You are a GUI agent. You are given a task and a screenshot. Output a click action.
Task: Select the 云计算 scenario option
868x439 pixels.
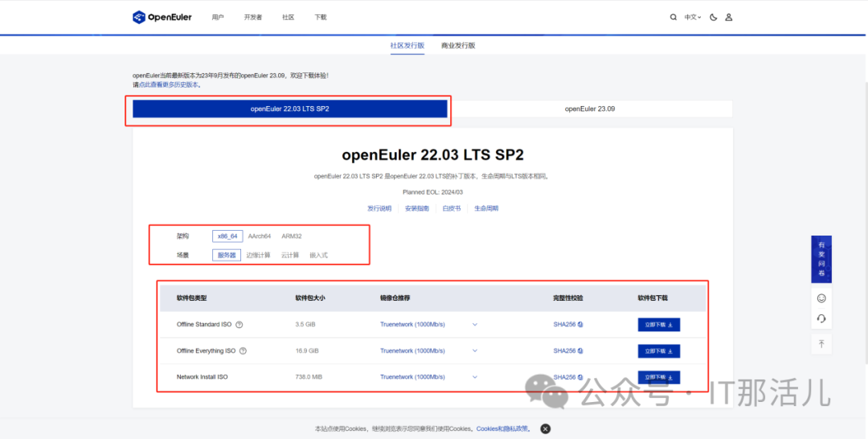(290, 255)
